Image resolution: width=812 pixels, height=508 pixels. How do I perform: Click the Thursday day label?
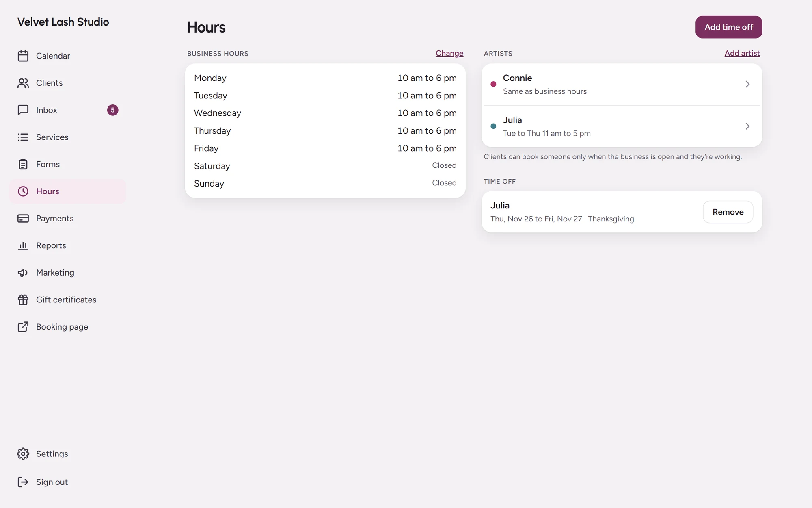tap(212, 131)
